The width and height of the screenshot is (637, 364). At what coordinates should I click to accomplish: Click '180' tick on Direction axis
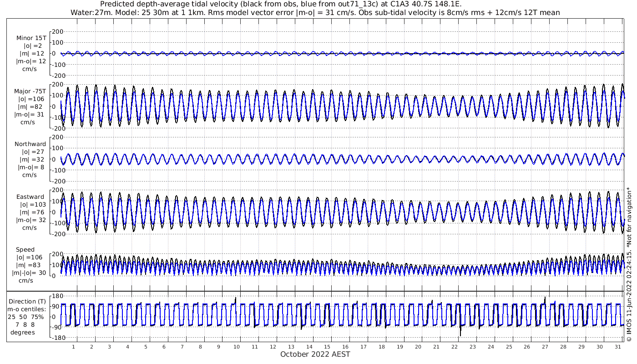click(58, 297)
